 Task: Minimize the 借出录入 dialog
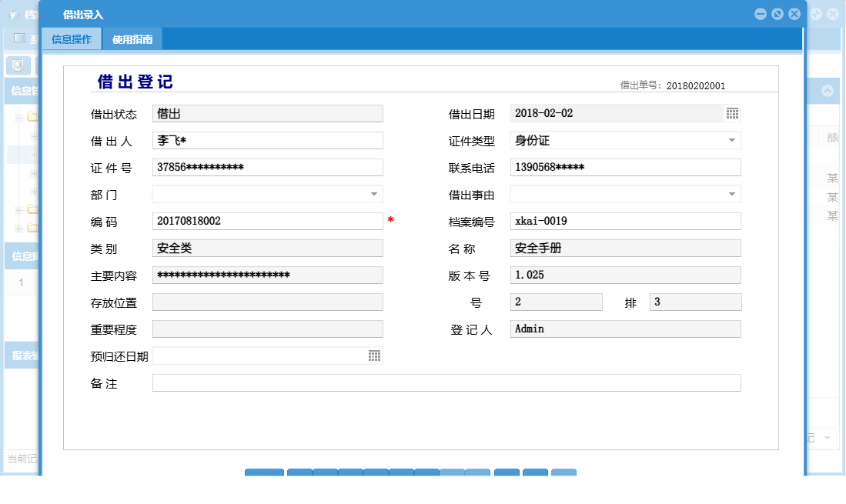761,14
